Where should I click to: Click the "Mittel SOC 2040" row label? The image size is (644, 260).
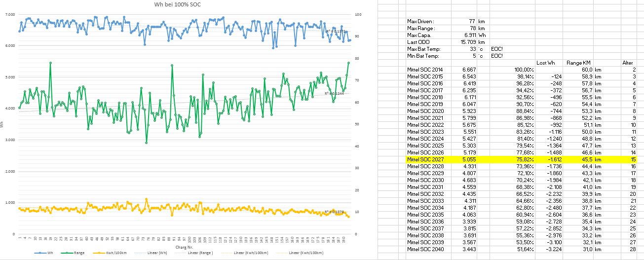(424, 250)
